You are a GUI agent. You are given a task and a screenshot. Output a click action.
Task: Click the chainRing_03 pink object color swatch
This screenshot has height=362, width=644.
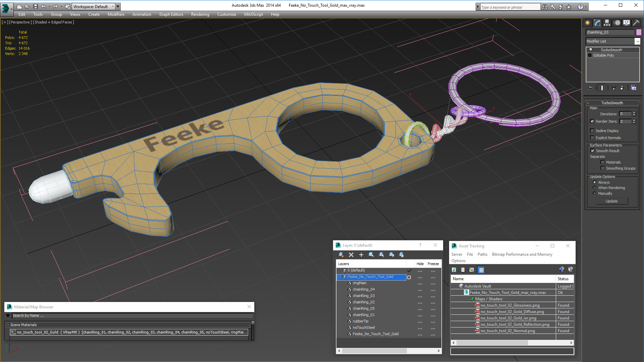tap(639, 32)
